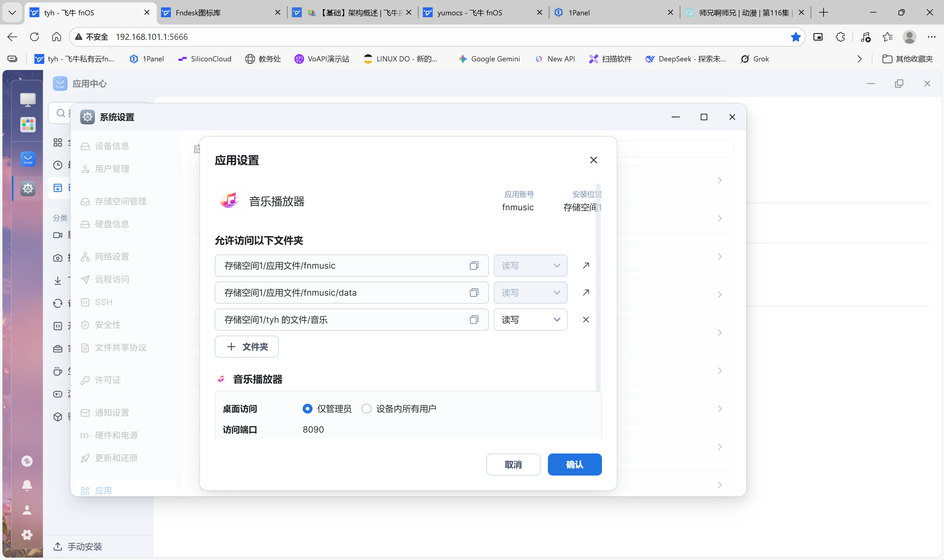Open 读写 dropdown for 音乐 folder
This screenshot has width=944, height=560.
click(530, 320)
